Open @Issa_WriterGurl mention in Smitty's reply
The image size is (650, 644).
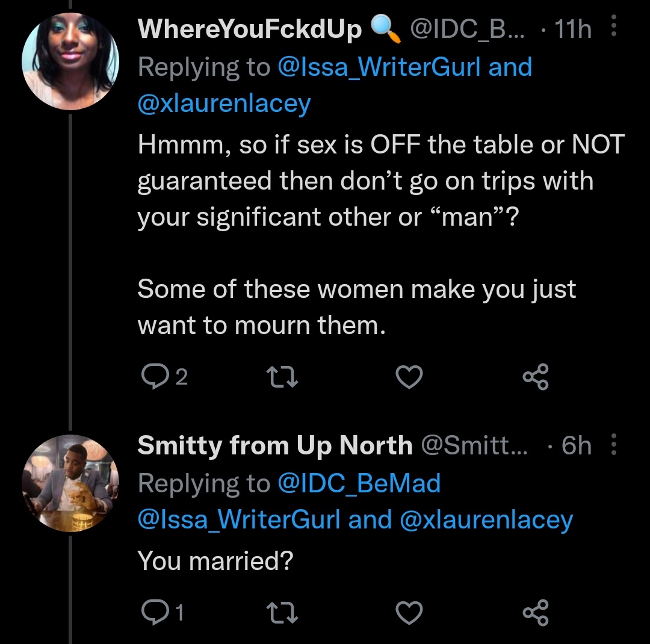[x=240, y=520]
